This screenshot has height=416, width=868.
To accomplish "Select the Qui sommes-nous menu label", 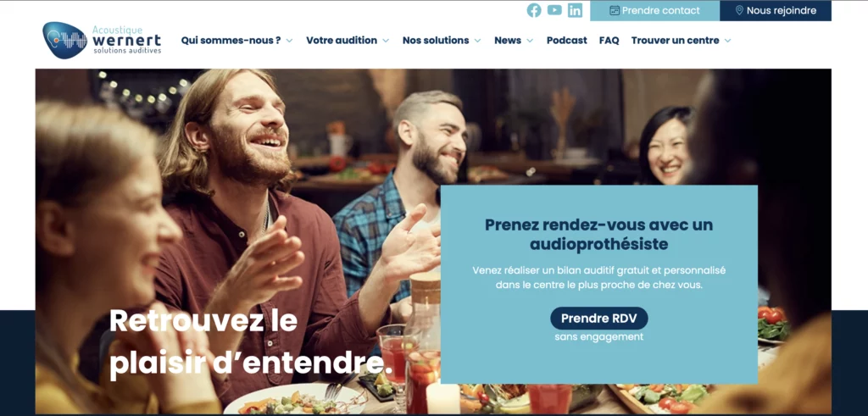I will tap(231, 41).
